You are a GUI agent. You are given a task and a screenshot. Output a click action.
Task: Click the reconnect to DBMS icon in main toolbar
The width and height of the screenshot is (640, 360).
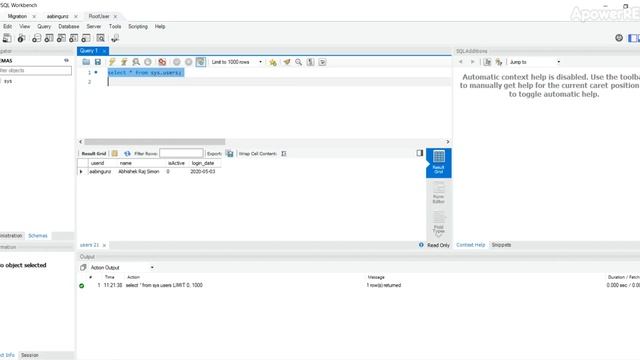click(x=115, y=38)
